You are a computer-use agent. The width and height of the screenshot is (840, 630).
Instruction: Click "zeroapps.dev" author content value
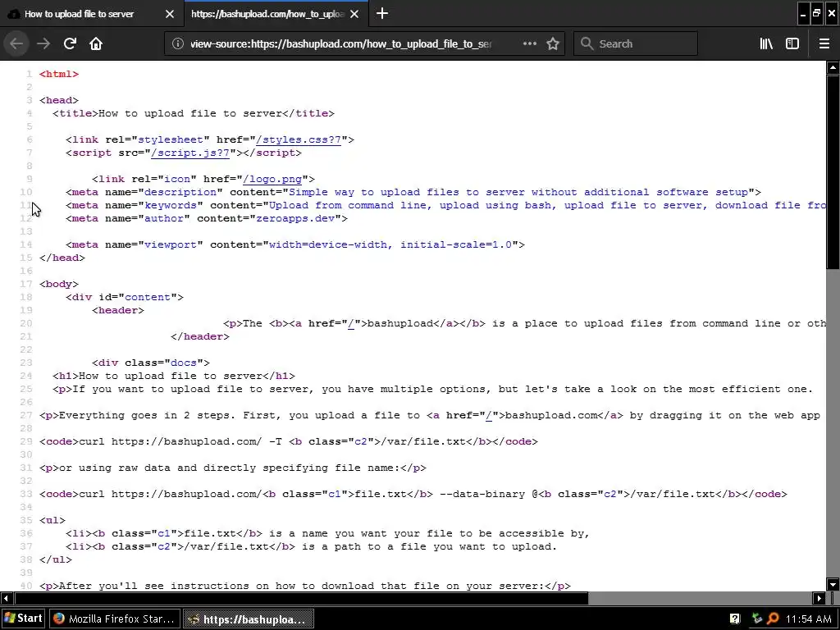tap(295, 218)
